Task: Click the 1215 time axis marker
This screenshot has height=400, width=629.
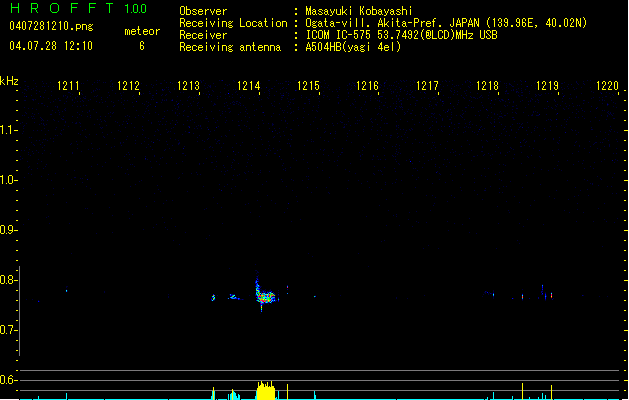Action: (308, 86)
